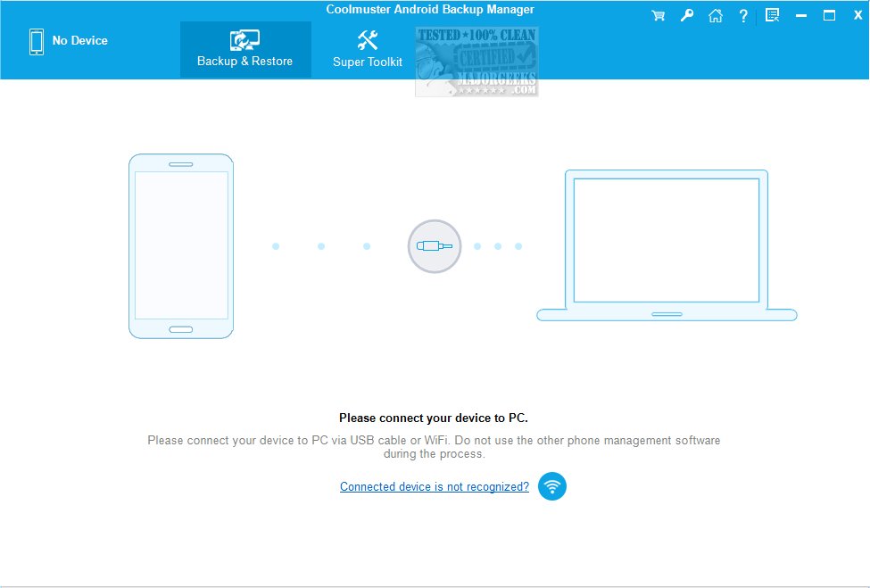Screen dimensions: 870x588
Task: Maximize the Coolmuster window
Action: point(829,15)
